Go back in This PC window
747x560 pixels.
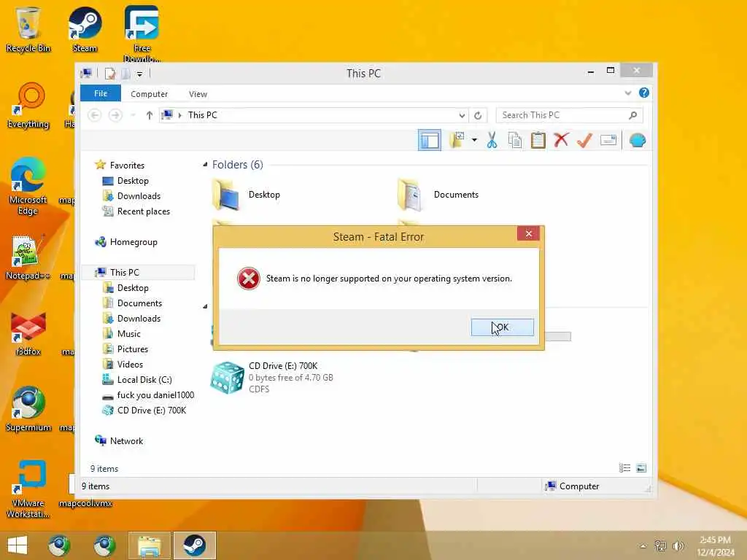tap(95, 115)
